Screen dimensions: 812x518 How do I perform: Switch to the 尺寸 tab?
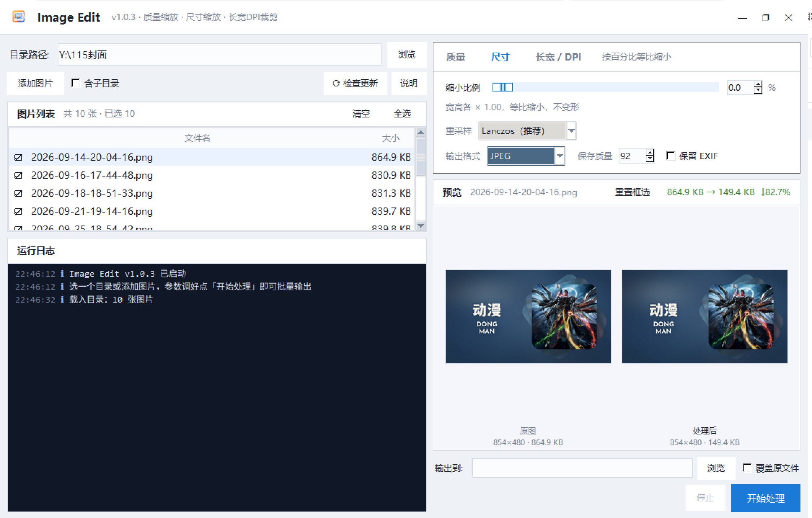point(500,57)
